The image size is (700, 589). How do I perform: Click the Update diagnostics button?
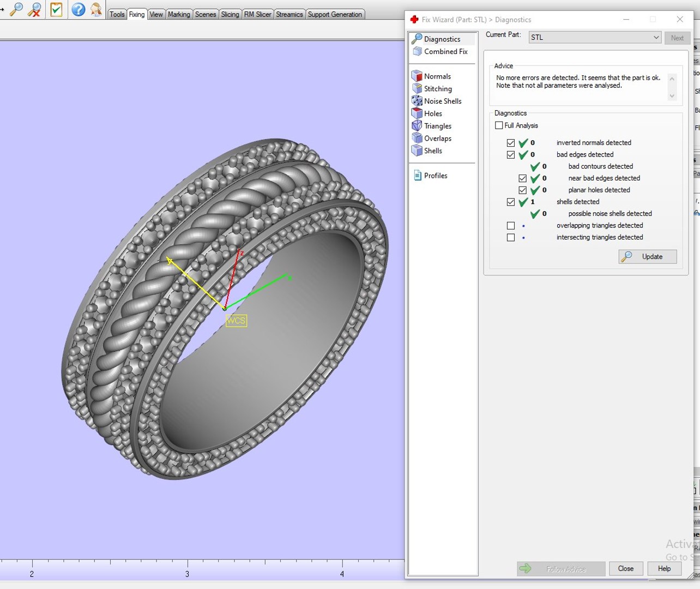648,256
